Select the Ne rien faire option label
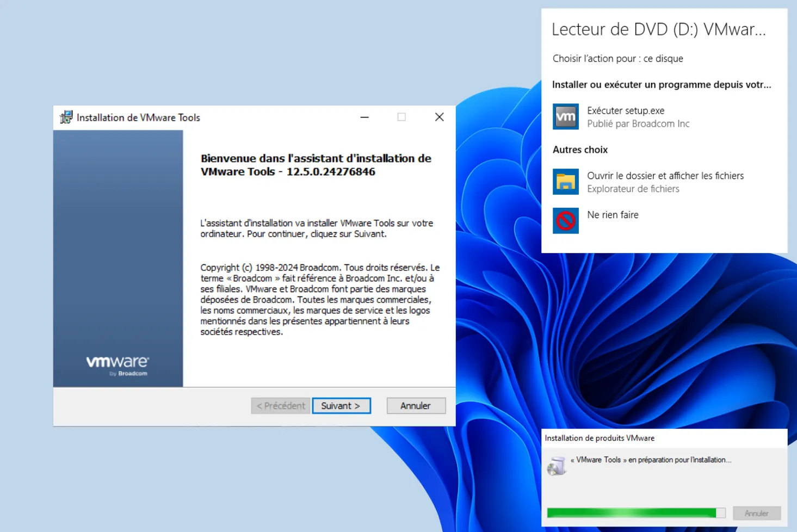The height and width of the screenshot is (532, 797). point(613,215)
